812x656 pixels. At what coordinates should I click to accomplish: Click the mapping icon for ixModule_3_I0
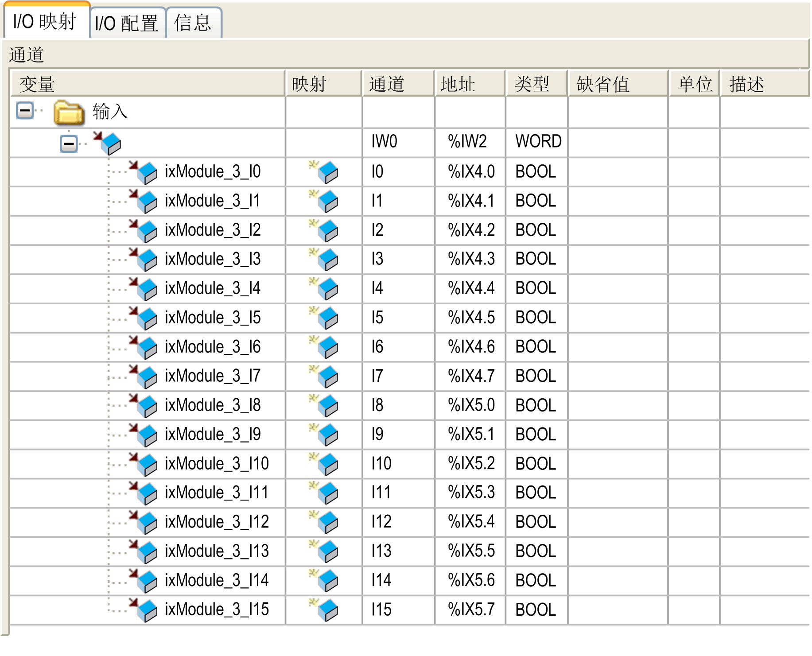click(x=324, y=172)
